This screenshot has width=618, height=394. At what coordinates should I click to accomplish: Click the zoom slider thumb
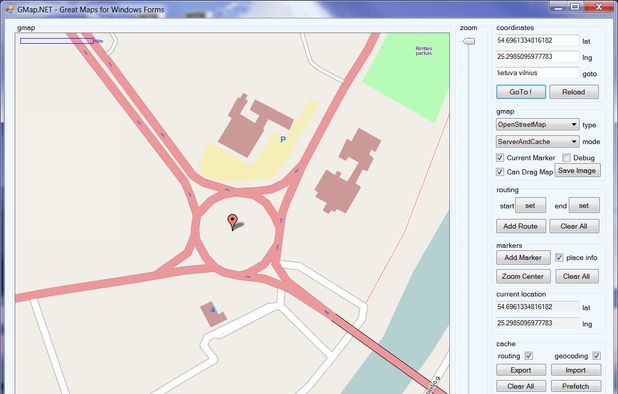click(469, 41)
